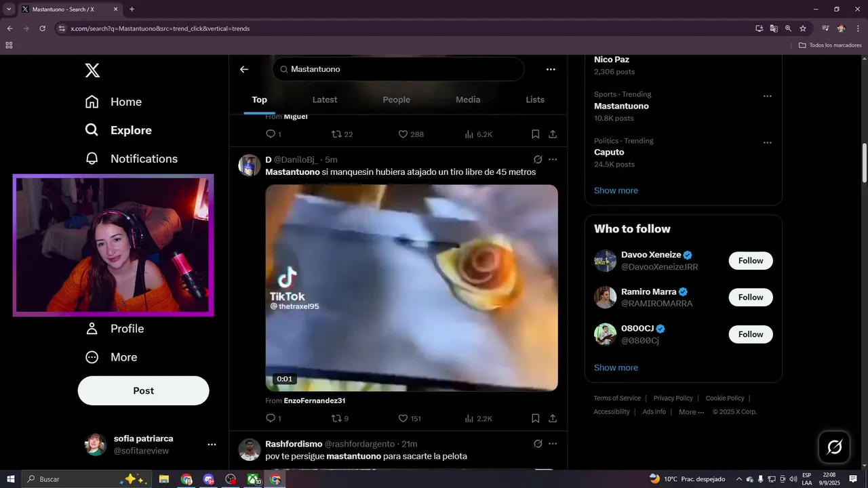Open Terms of Service link
Viewport: 868px width, 488px height.
tap(617, 399)
